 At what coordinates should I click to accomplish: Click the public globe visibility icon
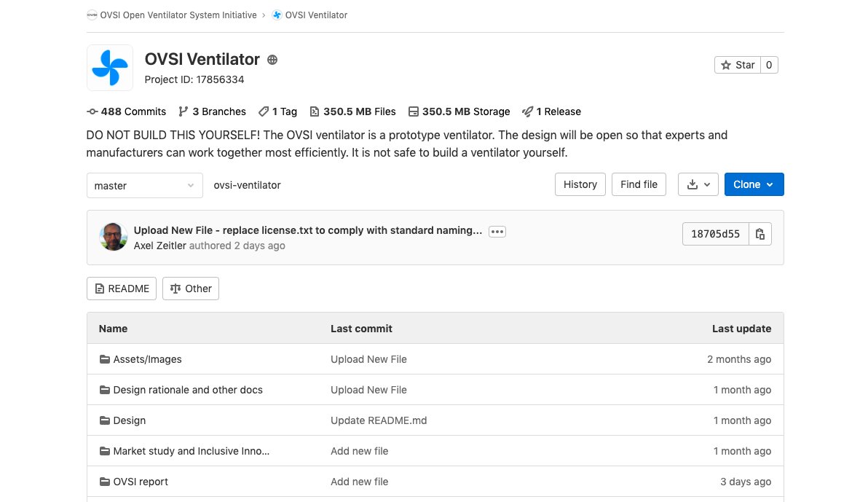[x=272, y=60]
